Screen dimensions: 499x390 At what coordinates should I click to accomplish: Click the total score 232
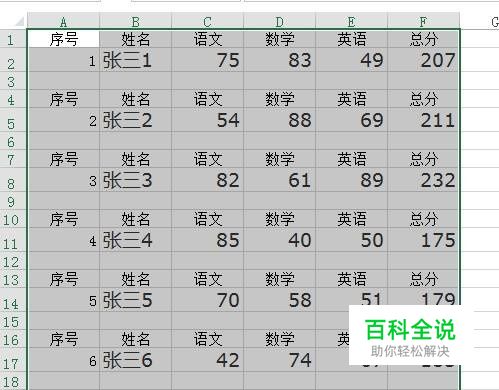click(x=423, y=180)
